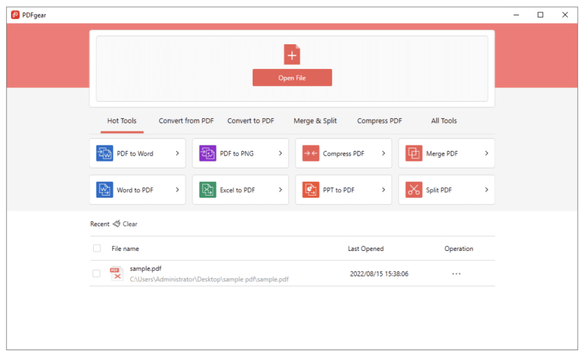Tick the select-all checkbox beside File name
Screen dimensions: 588x364
96,248
